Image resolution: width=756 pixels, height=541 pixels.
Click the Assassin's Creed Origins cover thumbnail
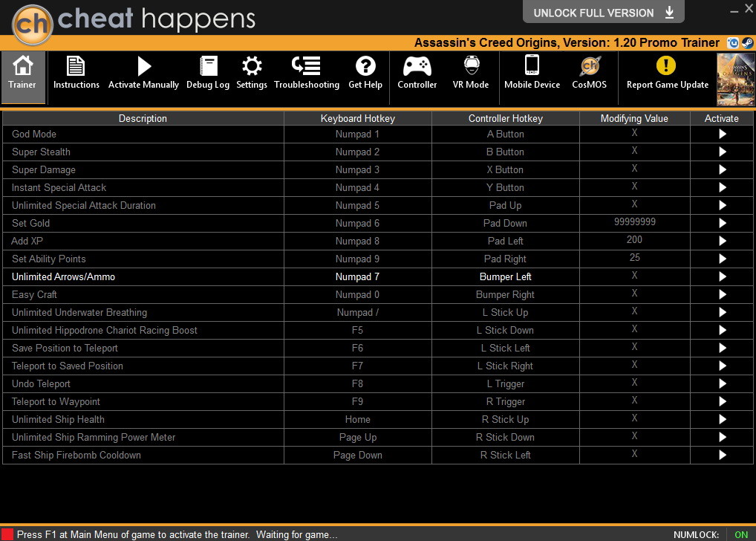[735, 79]
